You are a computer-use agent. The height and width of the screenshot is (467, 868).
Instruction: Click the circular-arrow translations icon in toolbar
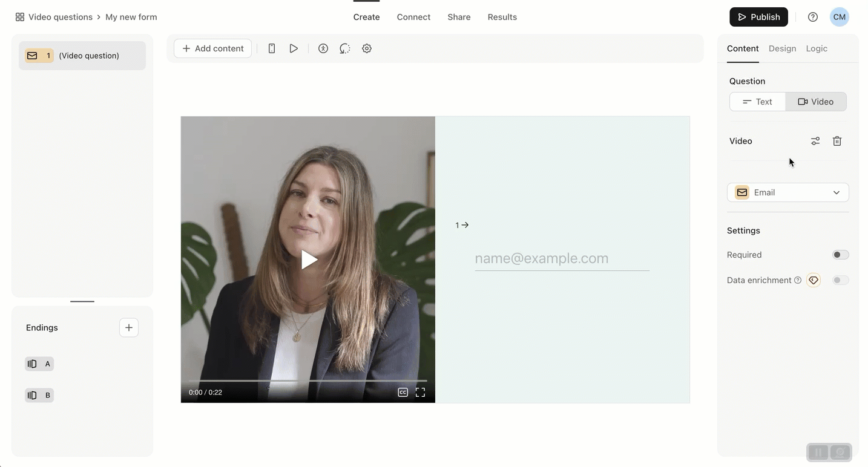point(345,48)
